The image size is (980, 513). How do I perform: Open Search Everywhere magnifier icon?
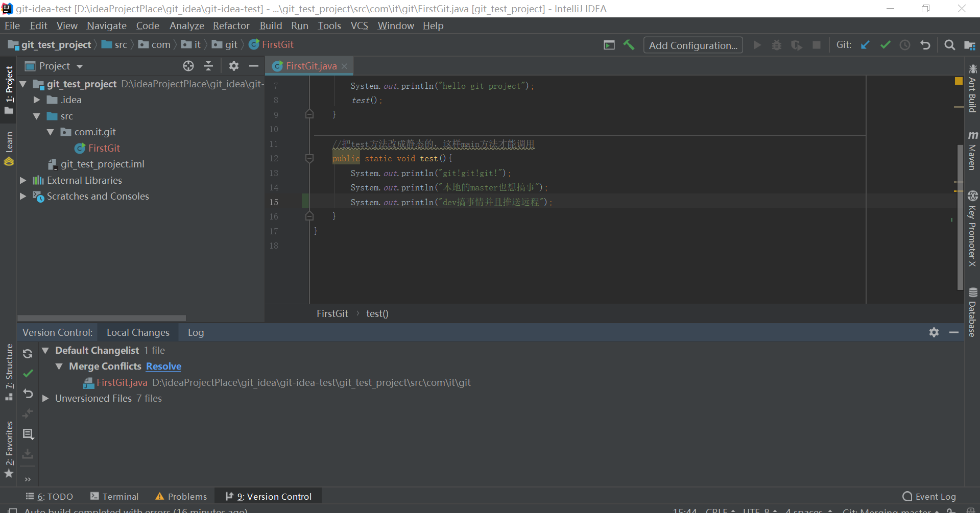(949, 45)
